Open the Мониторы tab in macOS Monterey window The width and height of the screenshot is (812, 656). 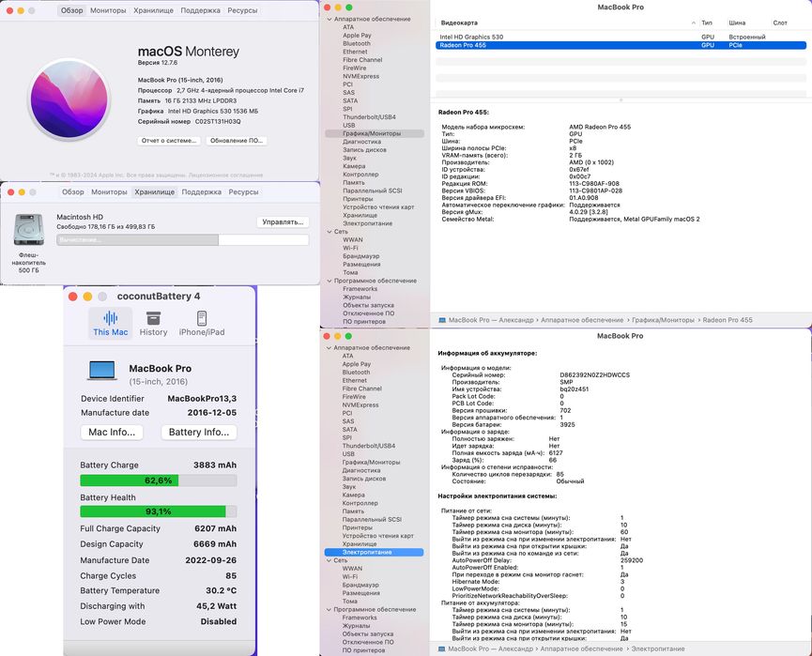point(108,10)
